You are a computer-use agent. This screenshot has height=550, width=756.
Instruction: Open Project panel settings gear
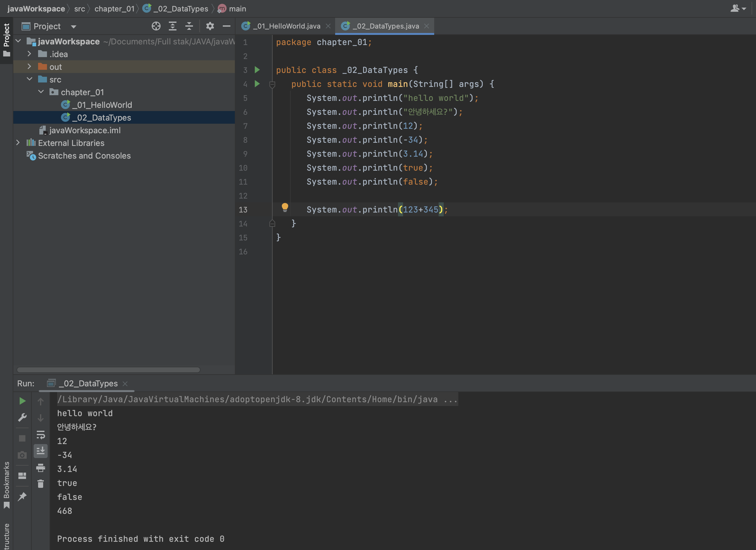(210, 26)
